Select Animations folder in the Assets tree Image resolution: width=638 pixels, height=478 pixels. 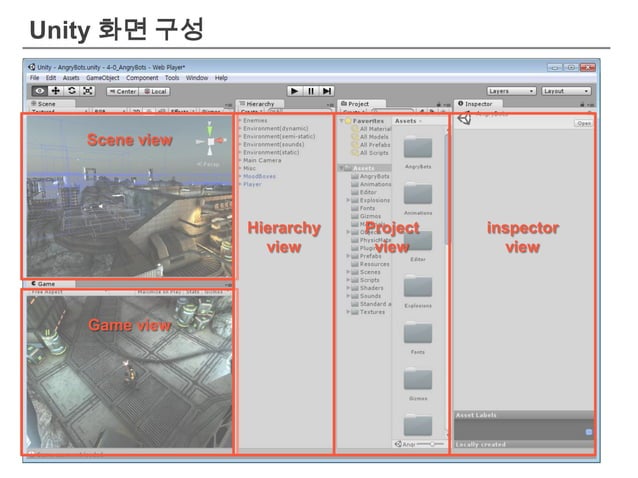[371, 184]
